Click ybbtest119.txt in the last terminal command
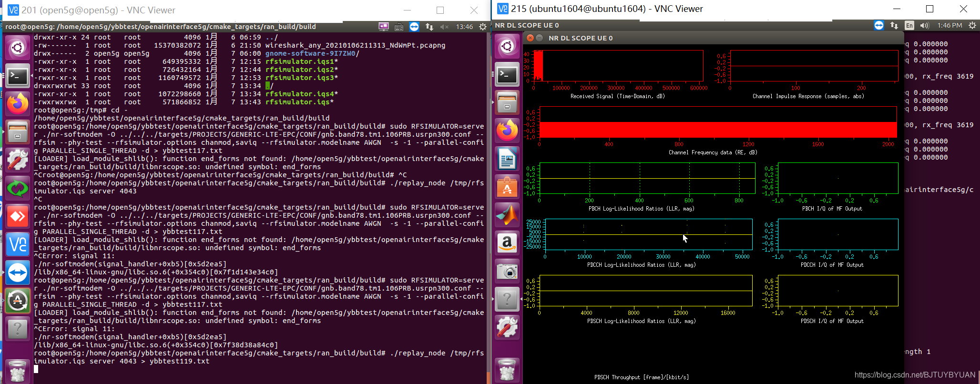The width and height of the screenshot is (980, 384). coord(180,361)
